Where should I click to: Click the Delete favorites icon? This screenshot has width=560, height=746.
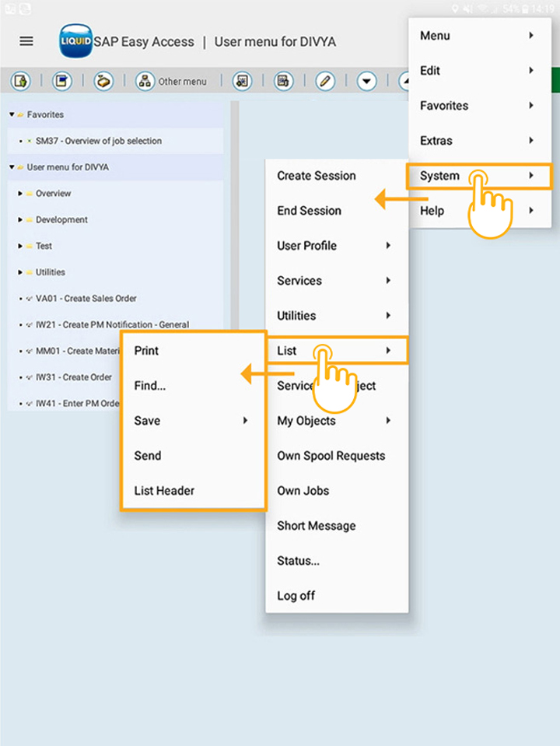284,82
